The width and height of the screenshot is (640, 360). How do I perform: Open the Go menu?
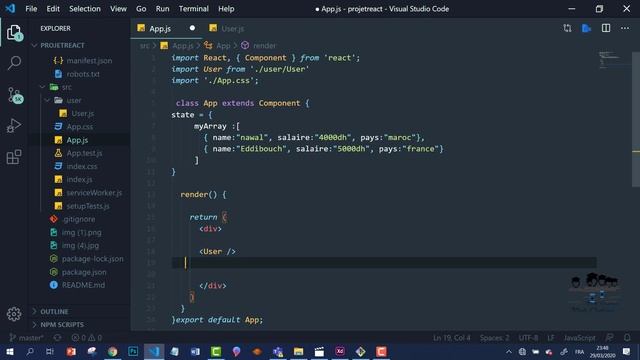point(141,9)
